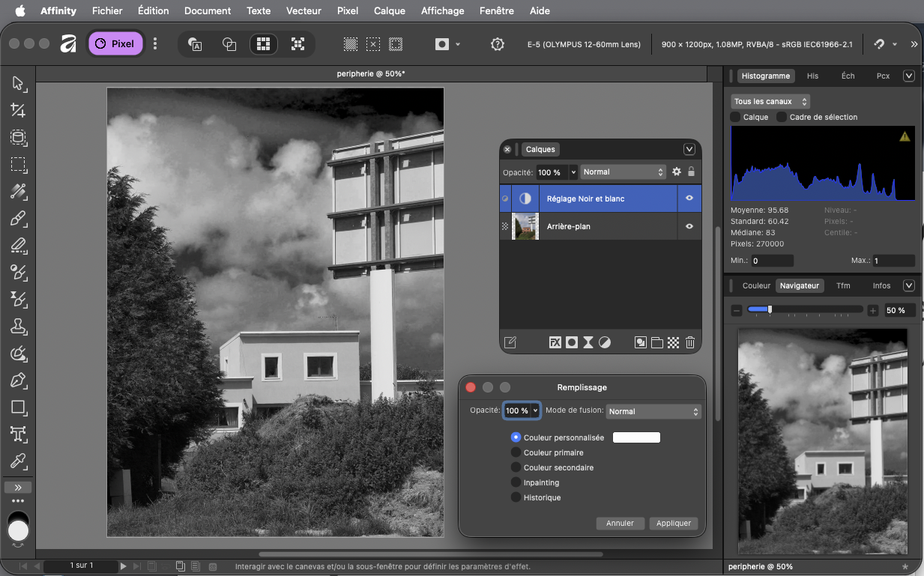924x576 pixels.
Task: Select the Couleur secondaire radio option
Action: pos(516,467)
